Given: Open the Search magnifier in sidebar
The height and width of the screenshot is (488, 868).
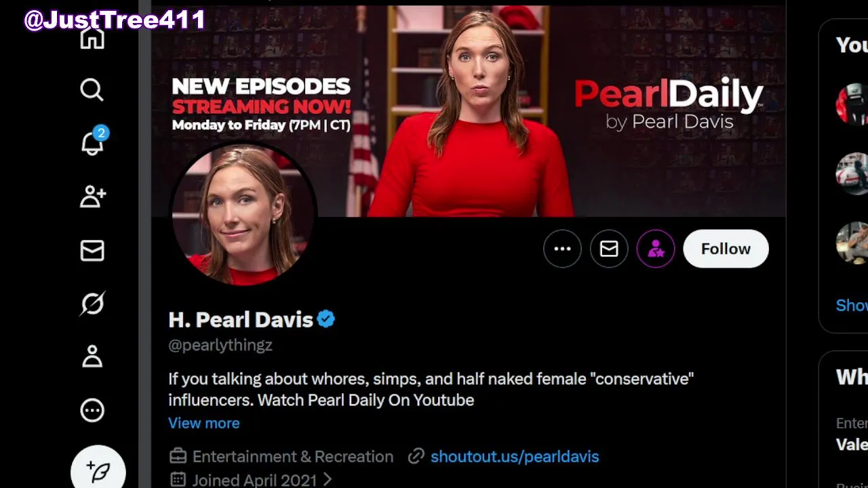Looking at the screenshot, I should tap(92, 89).
